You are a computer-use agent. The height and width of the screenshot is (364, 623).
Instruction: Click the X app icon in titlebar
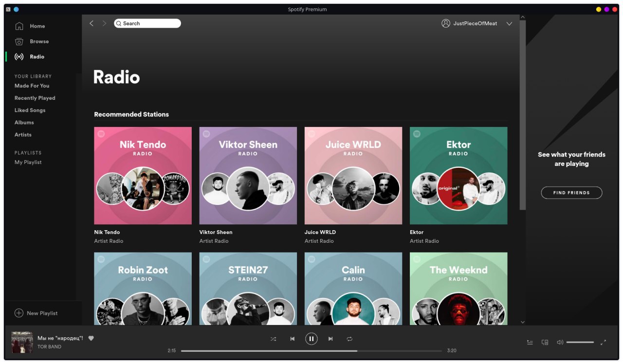(8, 9)
